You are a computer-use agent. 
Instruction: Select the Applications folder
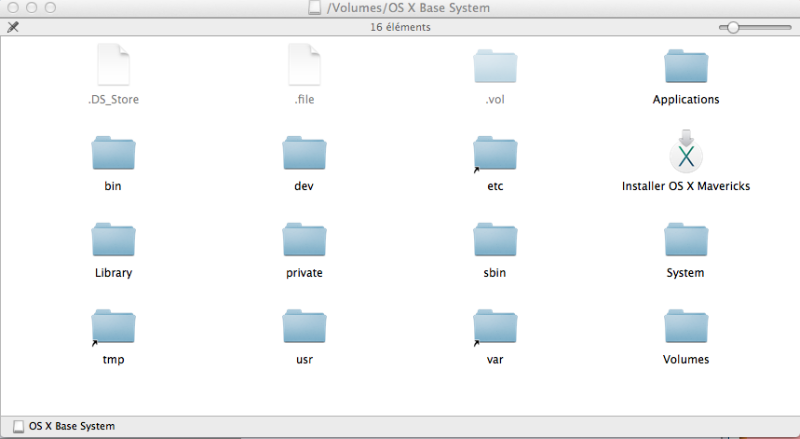[x=685, y=67]
